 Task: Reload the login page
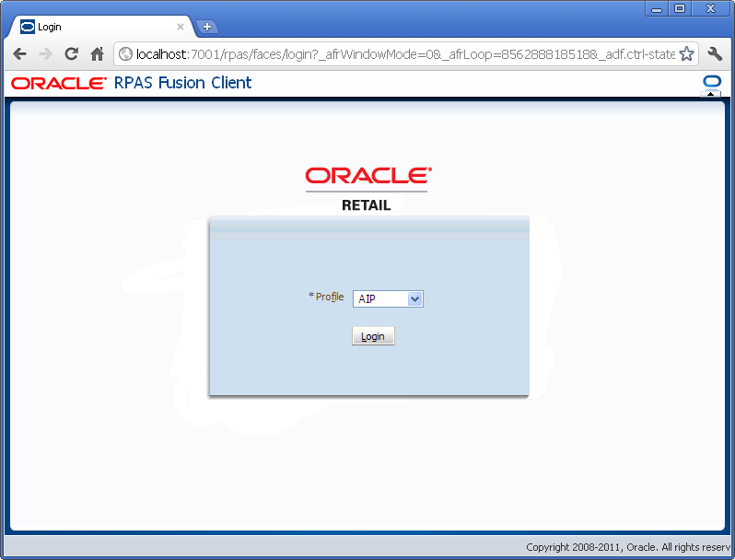pyautogui.click(x=71, y=54)
